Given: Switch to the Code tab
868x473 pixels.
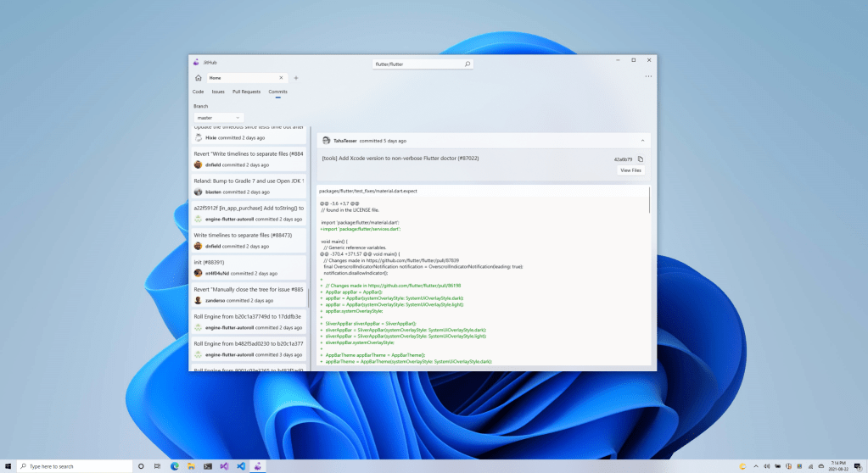Looking at the screenshot, I should point(198,91).
